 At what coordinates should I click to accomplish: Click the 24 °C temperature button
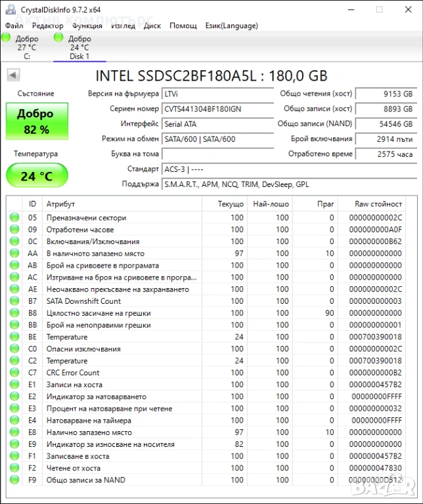pos(37,176)
